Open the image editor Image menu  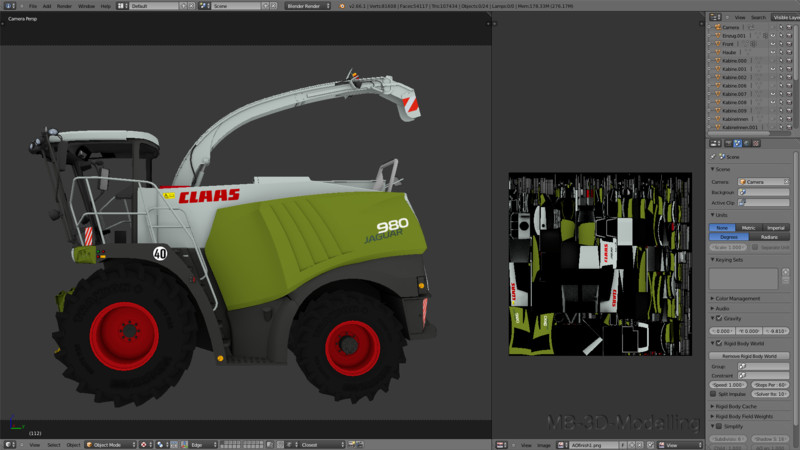tap(544, 445)
